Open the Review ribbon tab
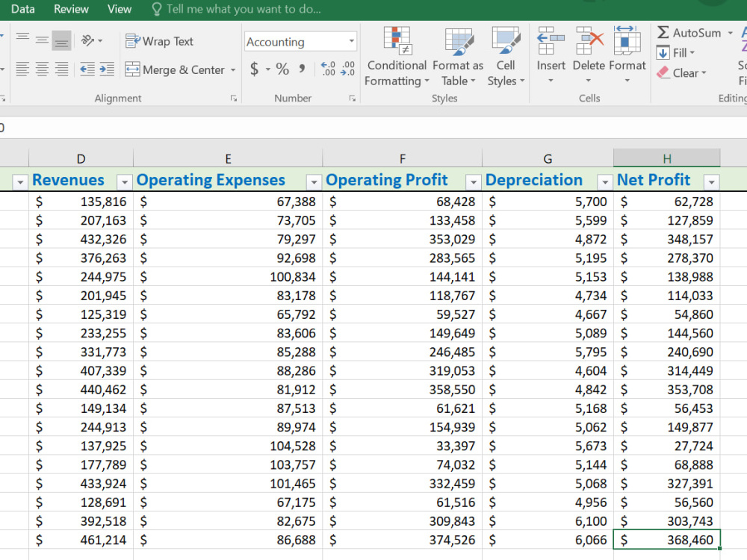This screenshot has height=560, width=747. pyautogui.click(x=71, y=9)
